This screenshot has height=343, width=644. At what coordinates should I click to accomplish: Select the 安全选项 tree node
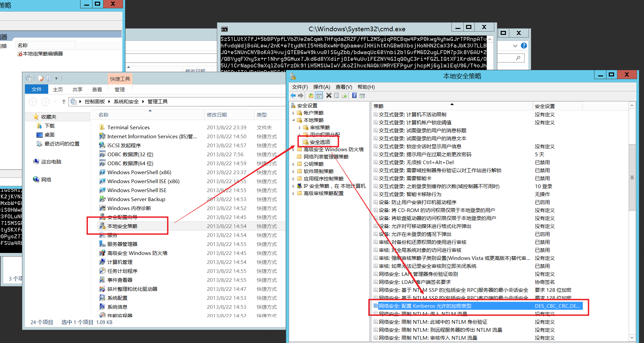pos(320,142)
